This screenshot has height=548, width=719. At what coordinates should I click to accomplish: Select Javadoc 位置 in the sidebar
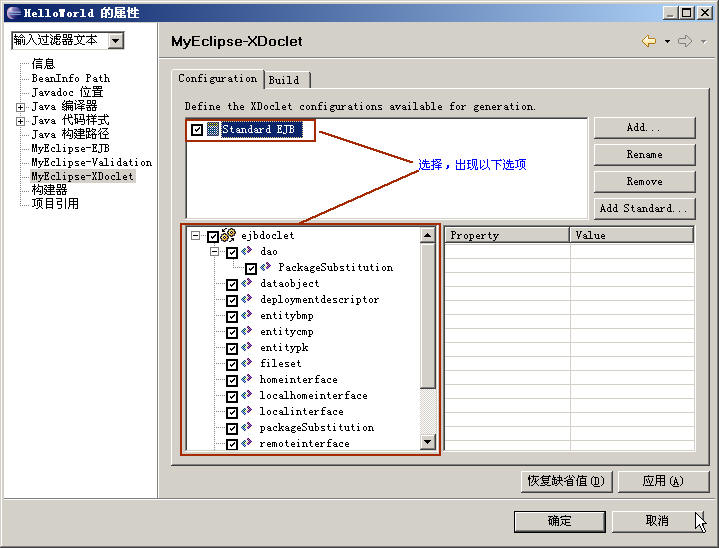coord(67,92)
